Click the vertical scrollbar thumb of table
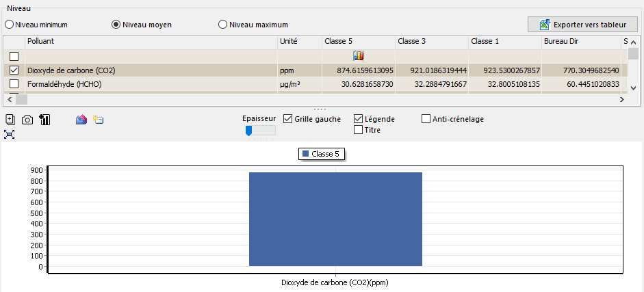 [633, 54]
